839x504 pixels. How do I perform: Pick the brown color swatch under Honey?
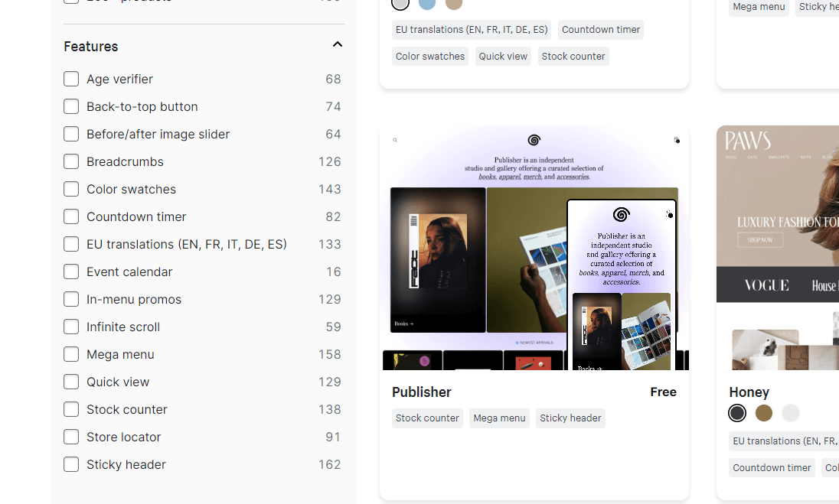(x=764, y=413)
